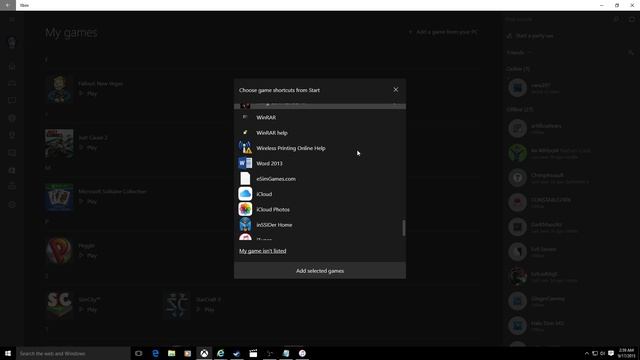Click the Search the web and Windows box
This screenshot has height=360, width=640.
[73, 353]
